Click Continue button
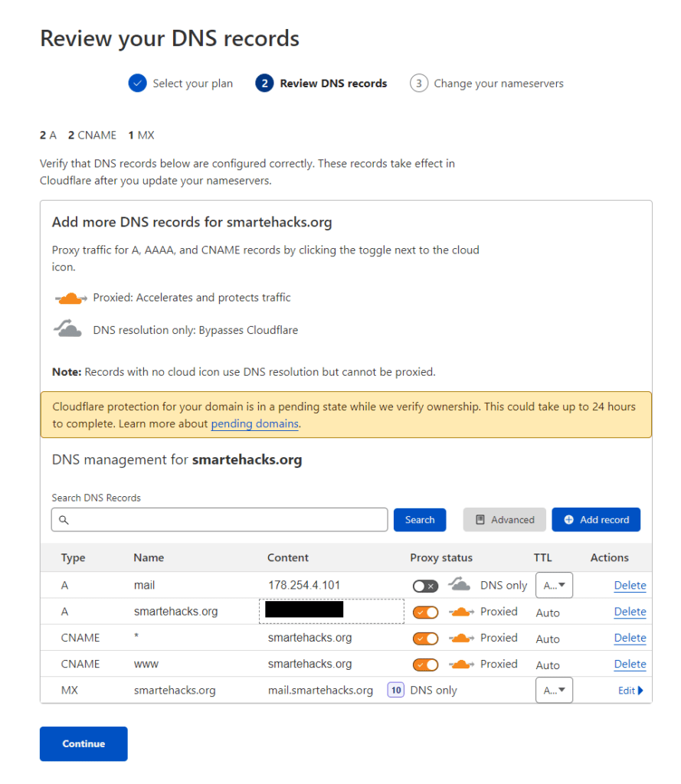The width and height of the screenshot is (681, 784). tap(83, 743)
